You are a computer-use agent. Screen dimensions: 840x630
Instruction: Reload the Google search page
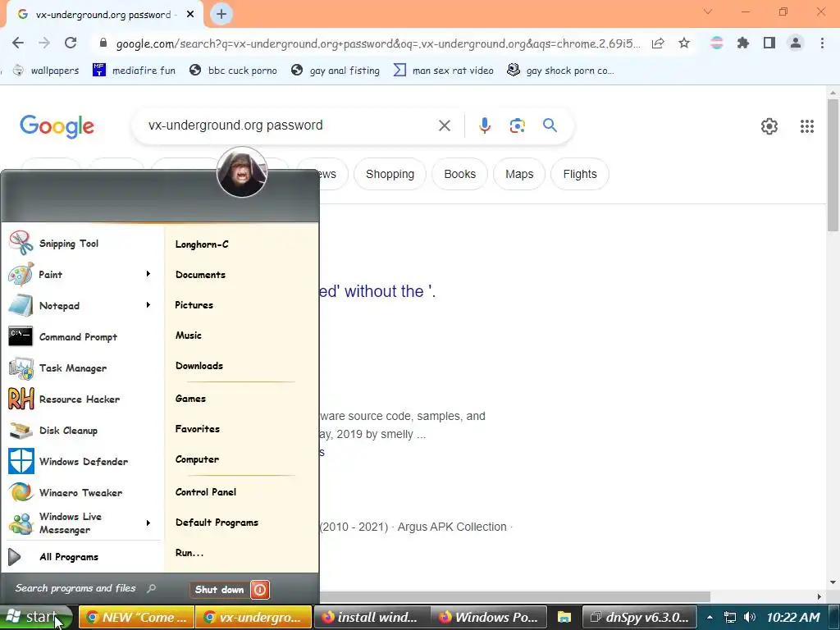point(71,43)
